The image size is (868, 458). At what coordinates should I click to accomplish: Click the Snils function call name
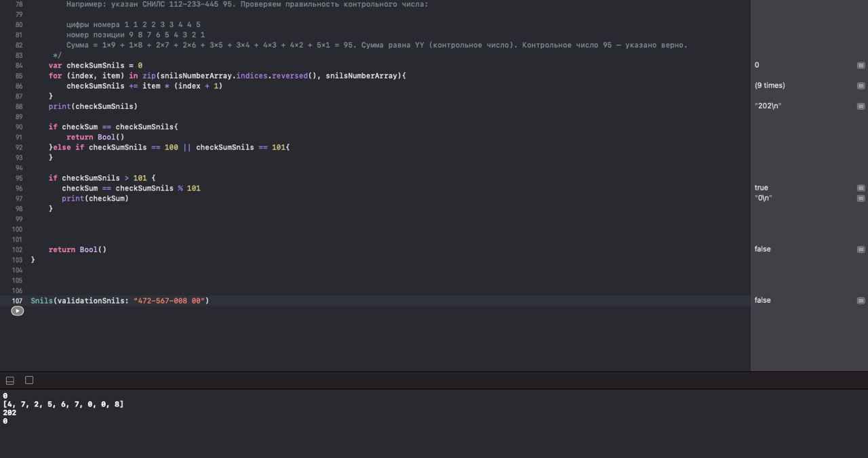[x=41, y=301]
